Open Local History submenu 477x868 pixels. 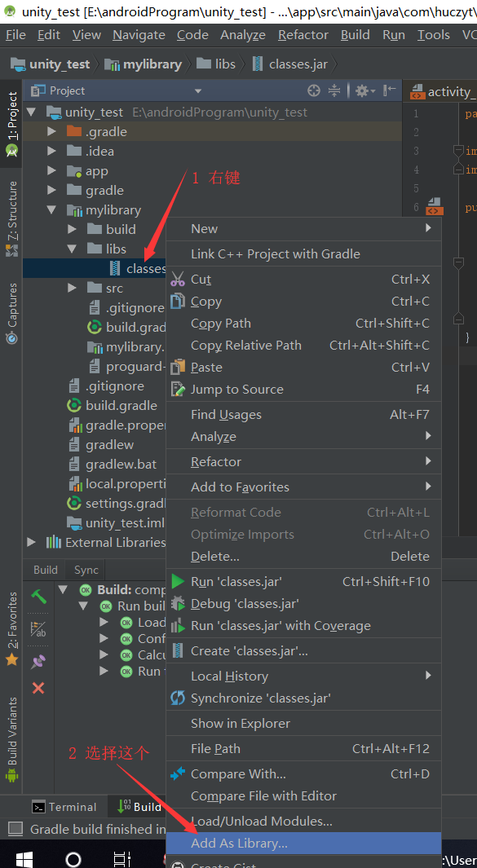pos(303,676)
